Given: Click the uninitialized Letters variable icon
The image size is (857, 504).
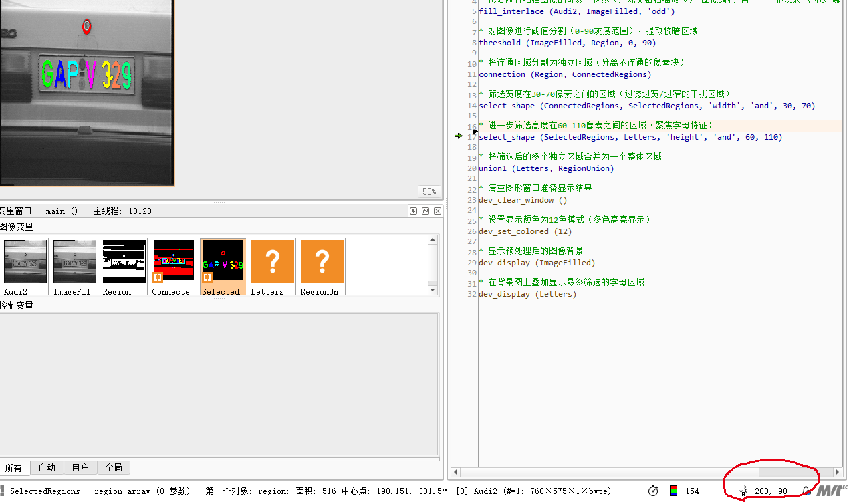Looking at the screenshot, I should point(272,261).
